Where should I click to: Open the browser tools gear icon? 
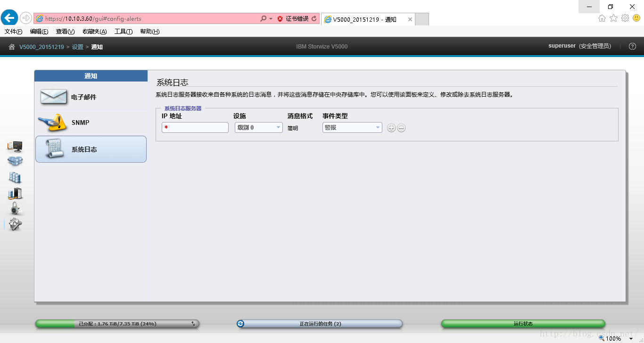(x=625, y=18)
